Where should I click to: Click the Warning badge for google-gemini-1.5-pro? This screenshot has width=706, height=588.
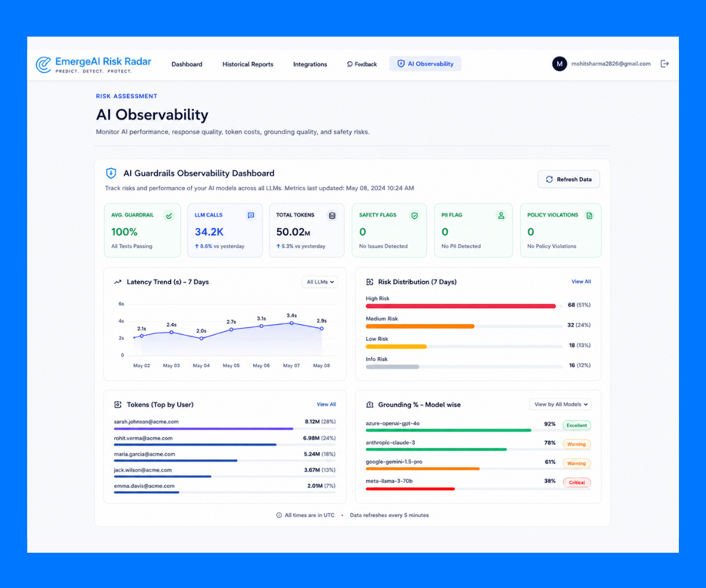tap(577, 463)
